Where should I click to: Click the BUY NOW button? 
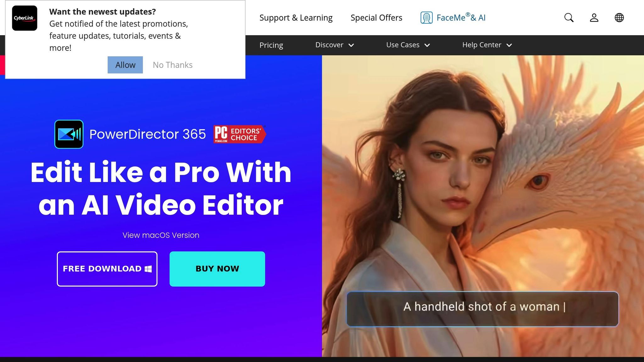coord(217,269)
